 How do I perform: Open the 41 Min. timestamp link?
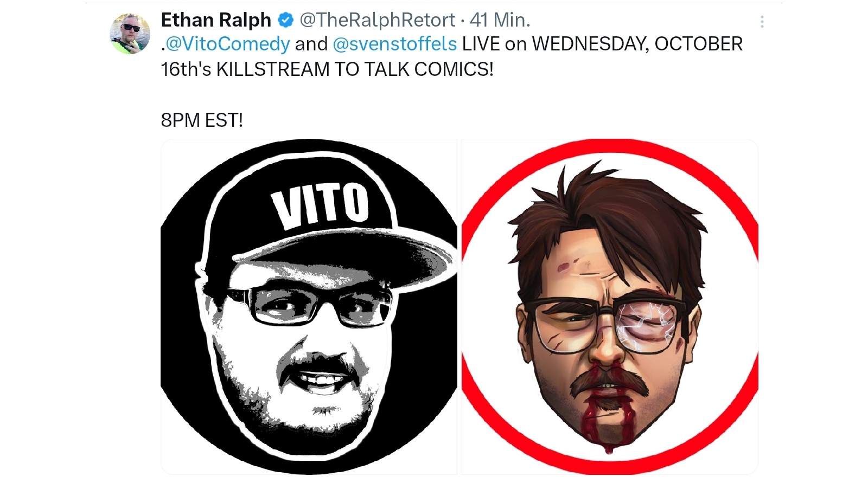point(500,20)
